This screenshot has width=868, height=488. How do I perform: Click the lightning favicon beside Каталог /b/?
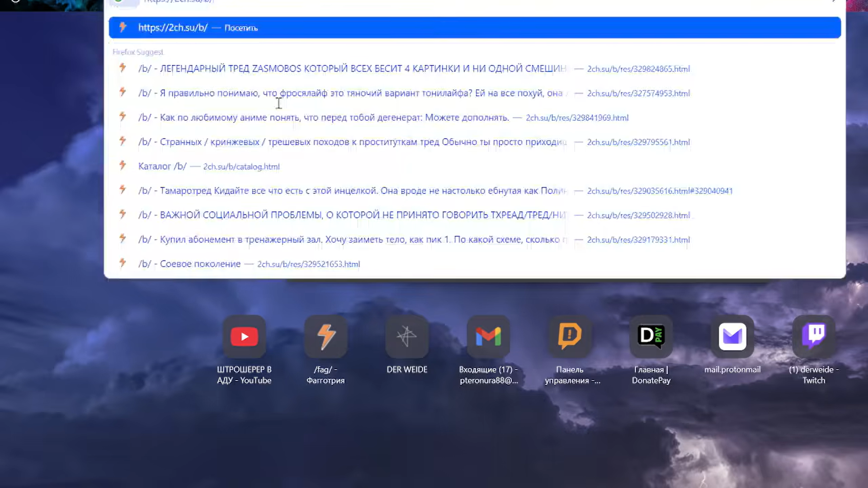click(123, 165)
